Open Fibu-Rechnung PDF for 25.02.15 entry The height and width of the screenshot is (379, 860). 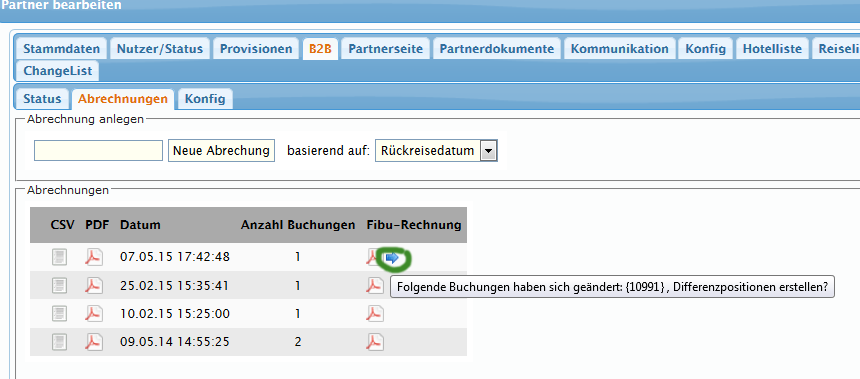[x=375, y=285]
